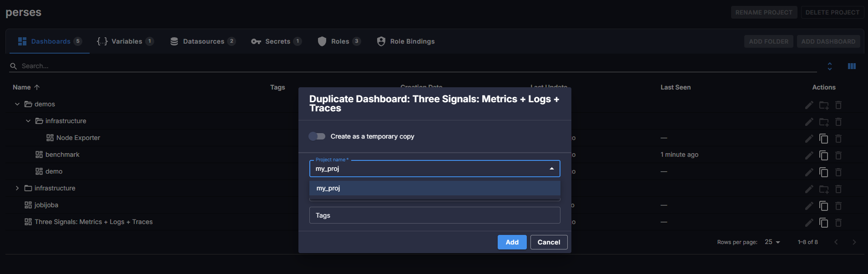The width and height of the screenshot is (868, 274).
Task: Edit Three Signals dashboard via pencil icon
Action: pyautogui.click(x=809, y=223)
